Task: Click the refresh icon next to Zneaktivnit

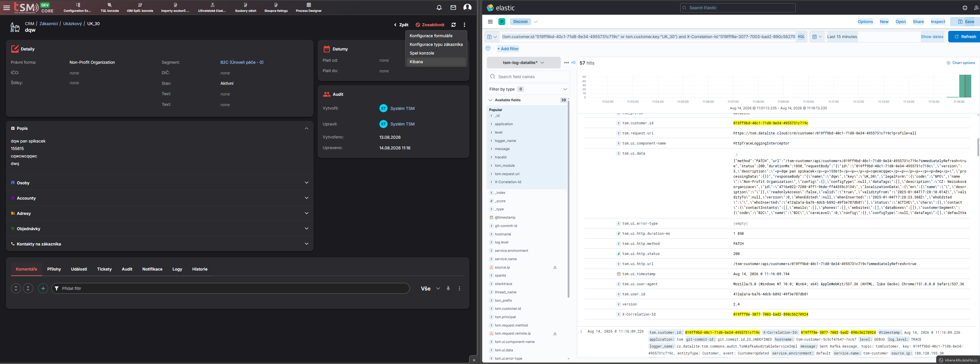Action: click(454, 25)
